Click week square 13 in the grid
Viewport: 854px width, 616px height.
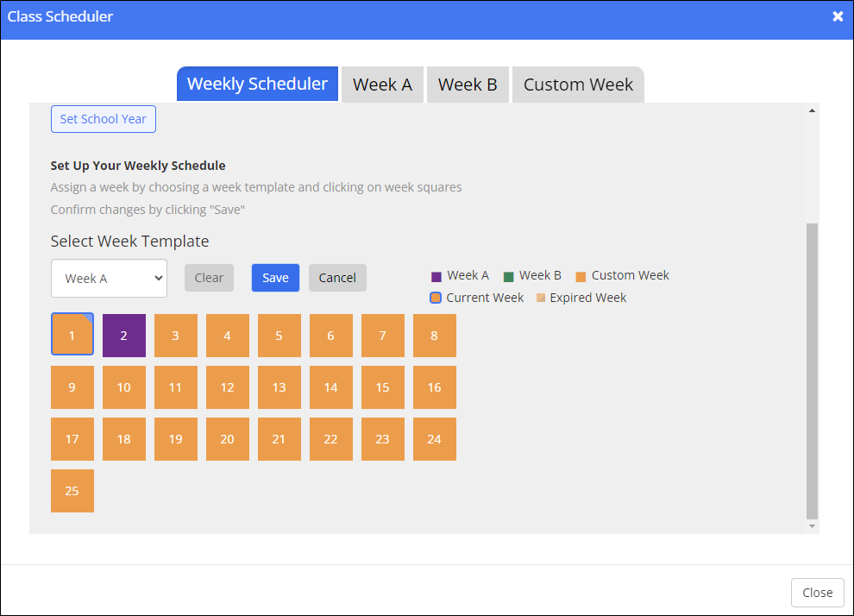coord(279,387)
